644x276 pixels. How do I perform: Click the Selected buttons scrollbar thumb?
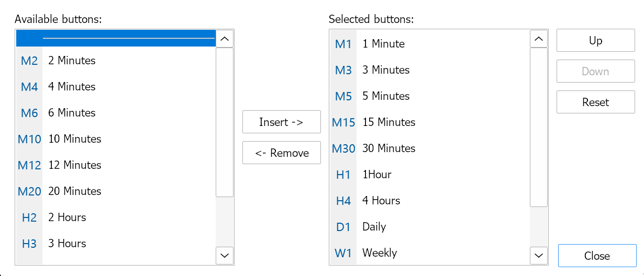click(539, 127)
